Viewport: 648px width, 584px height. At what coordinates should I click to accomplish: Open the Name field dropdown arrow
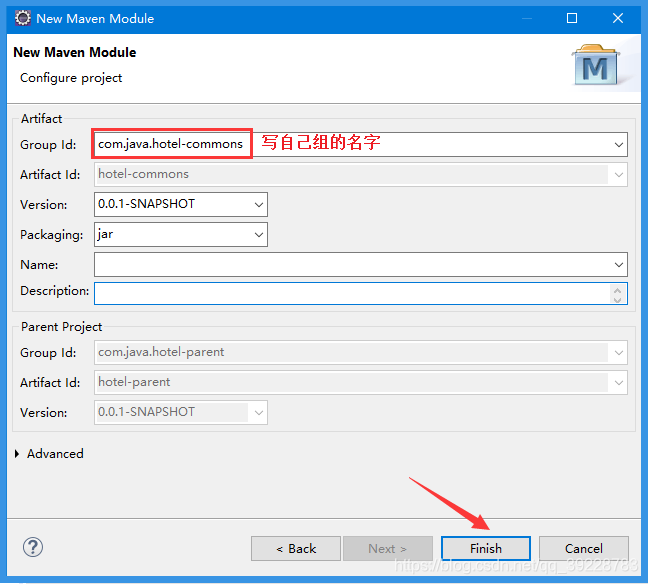pyautogui.click(x=619, y=265)
